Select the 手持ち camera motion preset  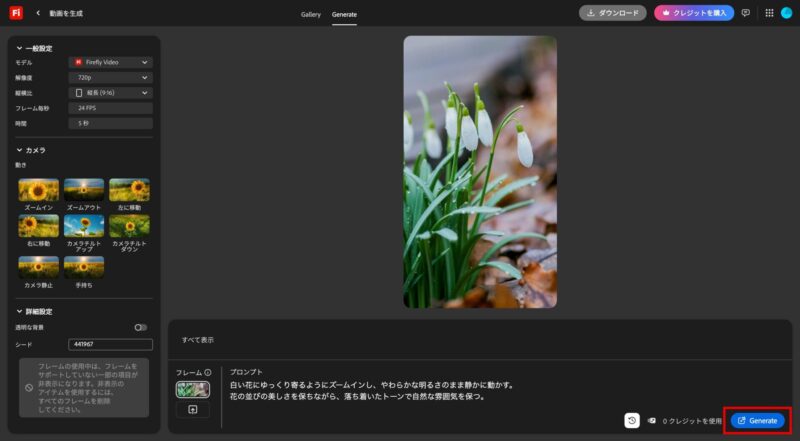[84, 266]
